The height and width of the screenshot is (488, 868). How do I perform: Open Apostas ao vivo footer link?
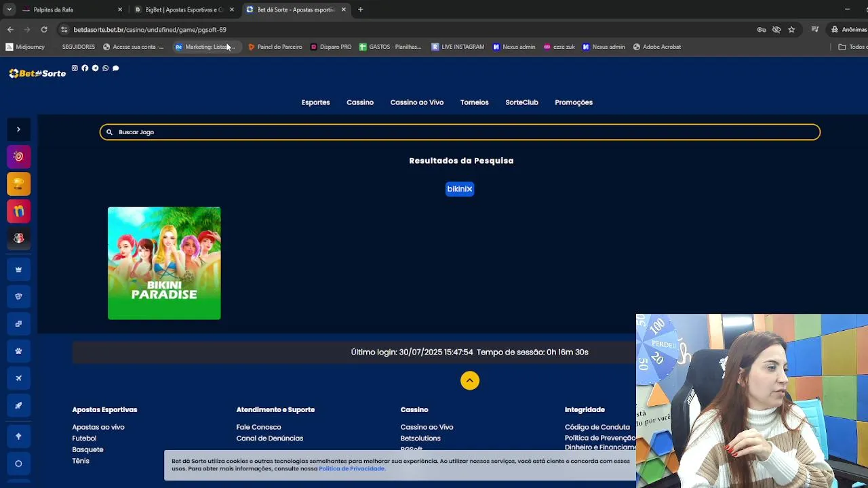[98, 427]
